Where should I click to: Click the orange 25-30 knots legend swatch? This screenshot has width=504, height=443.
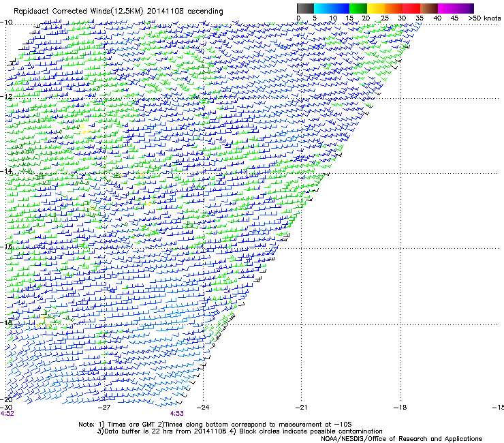pyautogui.click(x=394, y=8)
